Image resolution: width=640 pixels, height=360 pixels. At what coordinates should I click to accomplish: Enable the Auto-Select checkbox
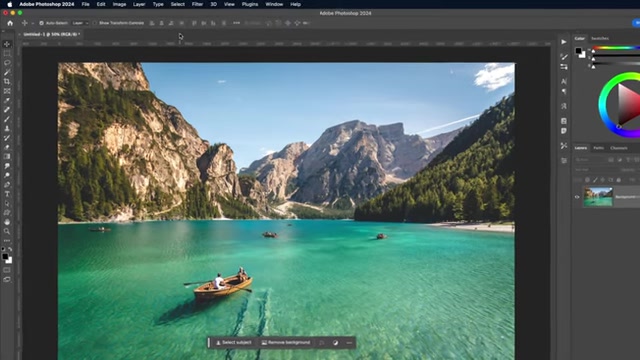pos(41,23)
